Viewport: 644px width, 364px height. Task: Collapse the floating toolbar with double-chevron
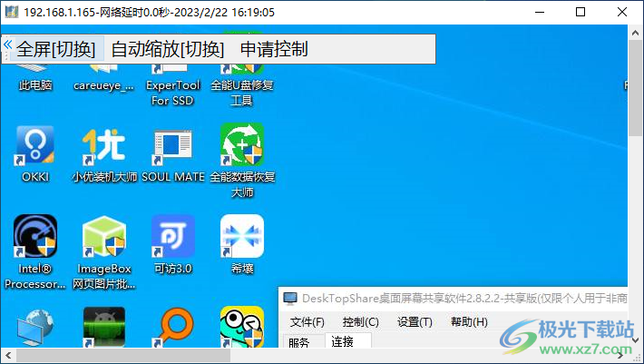pos(7,44)
